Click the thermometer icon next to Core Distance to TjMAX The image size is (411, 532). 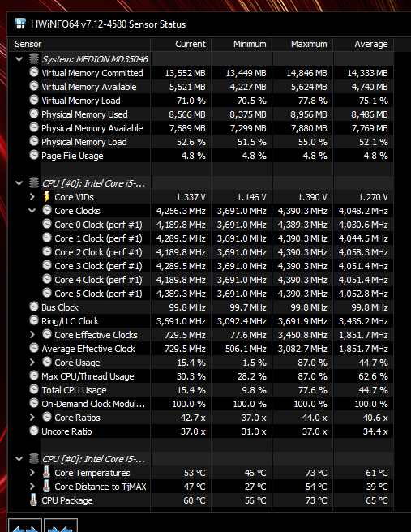pos(47,487)
